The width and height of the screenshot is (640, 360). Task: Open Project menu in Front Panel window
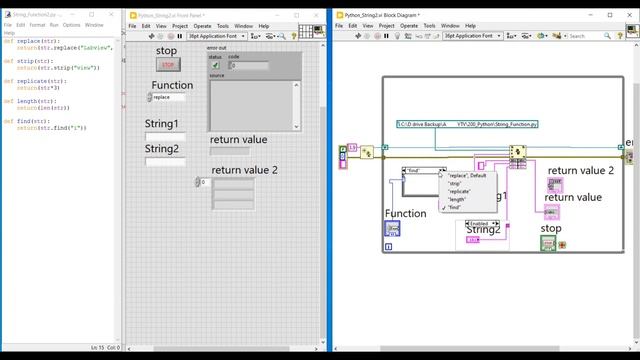tap(180, 26)
